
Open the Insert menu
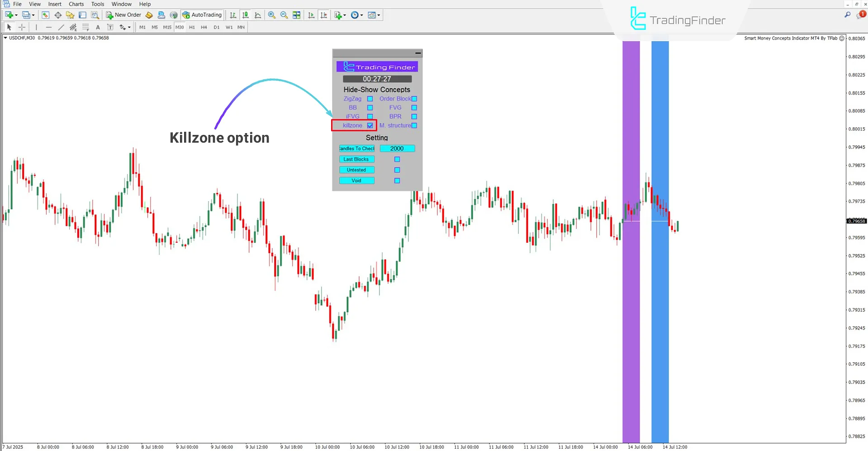pos(55,4)
